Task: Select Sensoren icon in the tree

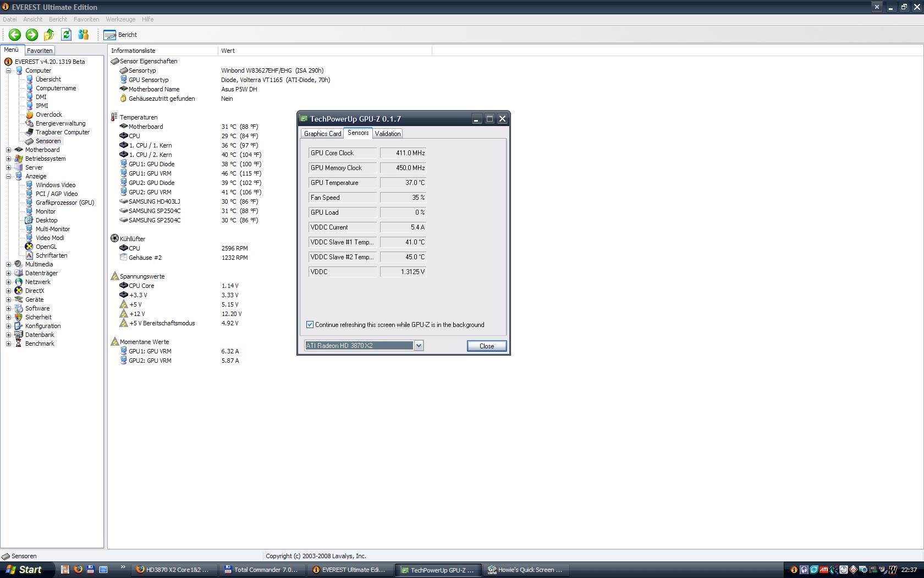Action: click(29, 141)
